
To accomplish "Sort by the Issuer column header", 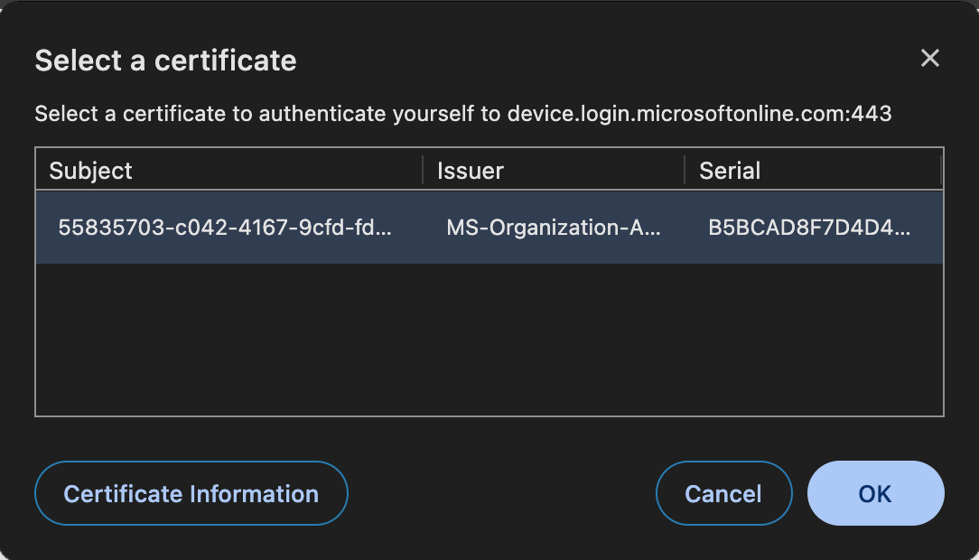I will click(x=470, y=171).
